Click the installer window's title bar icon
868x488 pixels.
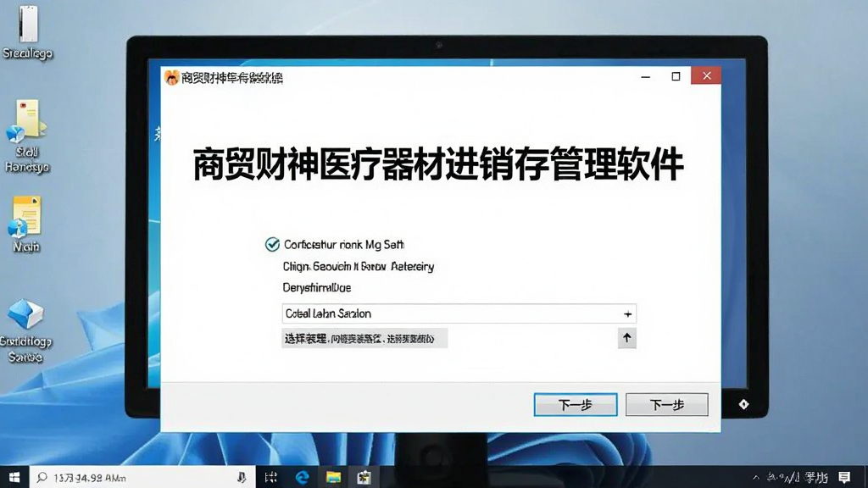point(171,77)
